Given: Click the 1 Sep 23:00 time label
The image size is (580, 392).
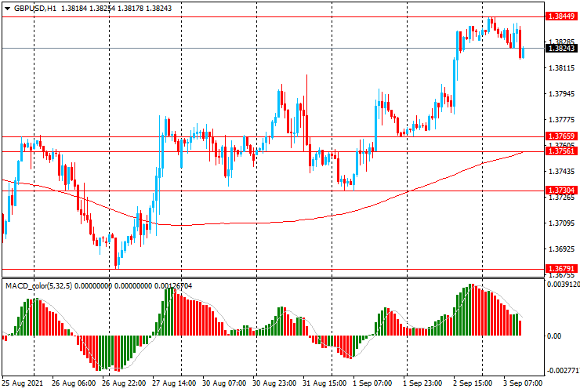Looking at the screenshot, I should point(422,383).
